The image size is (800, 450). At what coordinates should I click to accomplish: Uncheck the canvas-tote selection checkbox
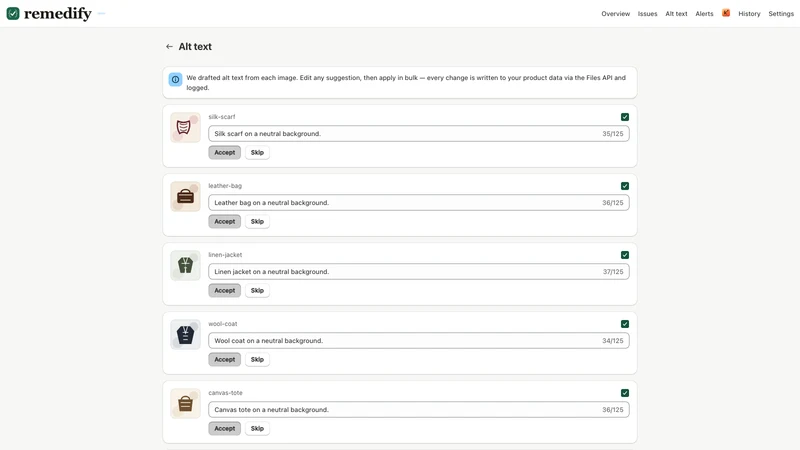coord(624,392)
